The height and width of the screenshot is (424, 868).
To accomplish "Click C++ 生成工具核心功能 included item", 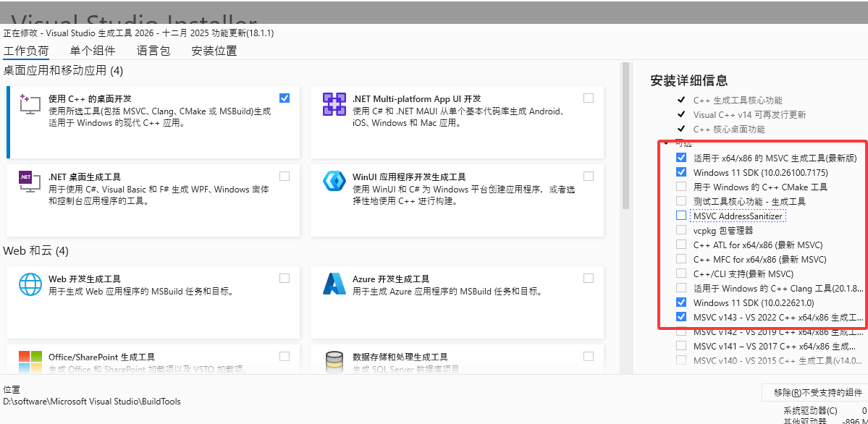I will coord(738,100).
